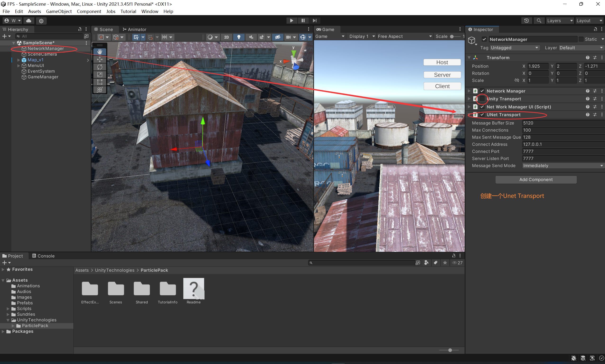
Task: Click the Server button in Game view
Action: point(442,75)
